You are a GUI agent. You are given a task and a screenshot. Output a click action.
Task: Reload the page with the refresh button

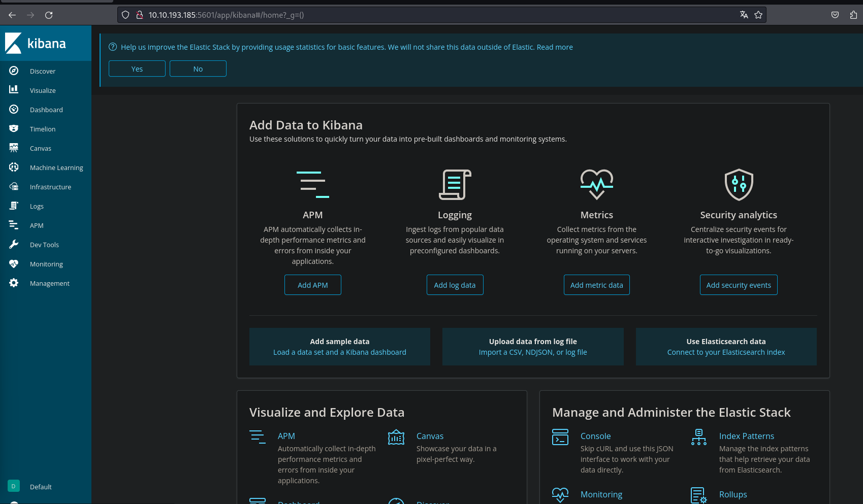tap(49, 15)
